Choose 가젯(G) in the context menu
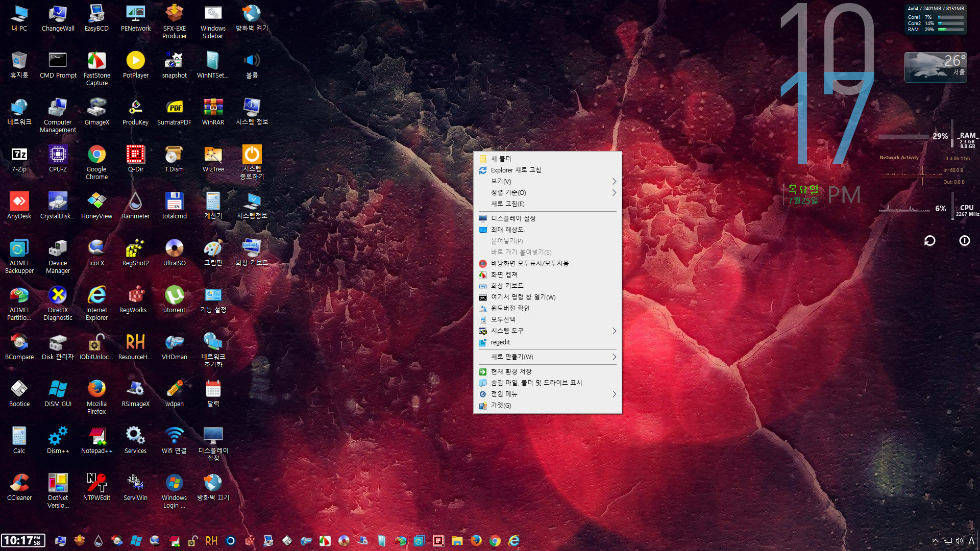This screenshot has height=551, width=980. 547,406
